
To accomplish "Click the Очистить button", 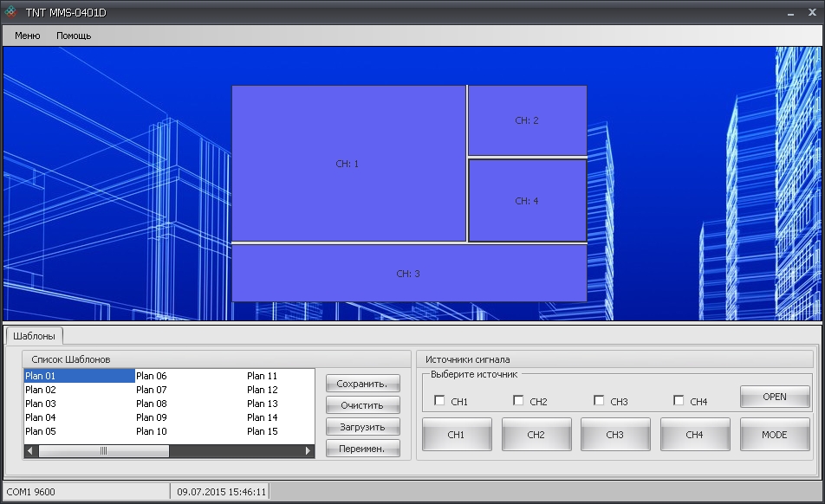I will click(362, 405).
